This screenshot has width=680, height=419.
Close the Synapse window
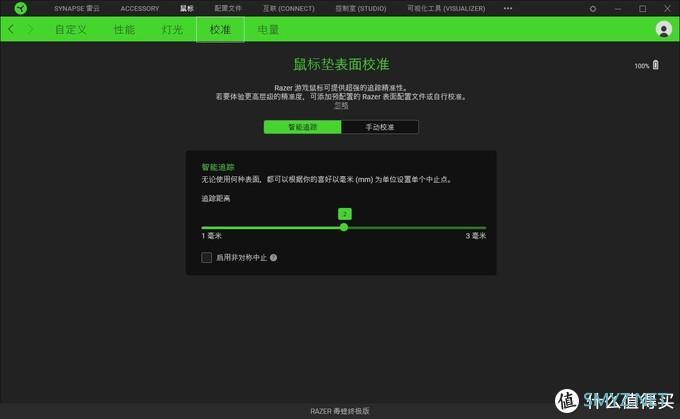coord(667,9)
